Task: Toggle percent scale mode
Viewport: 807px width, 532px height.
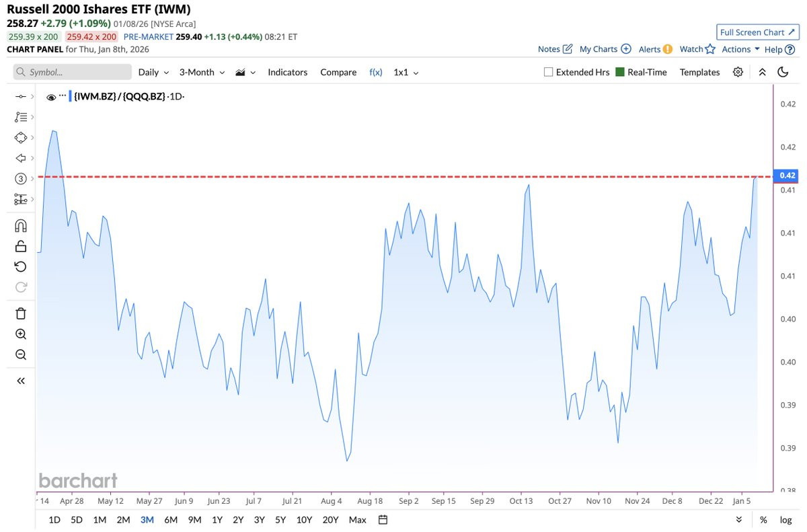Action: 763,520
